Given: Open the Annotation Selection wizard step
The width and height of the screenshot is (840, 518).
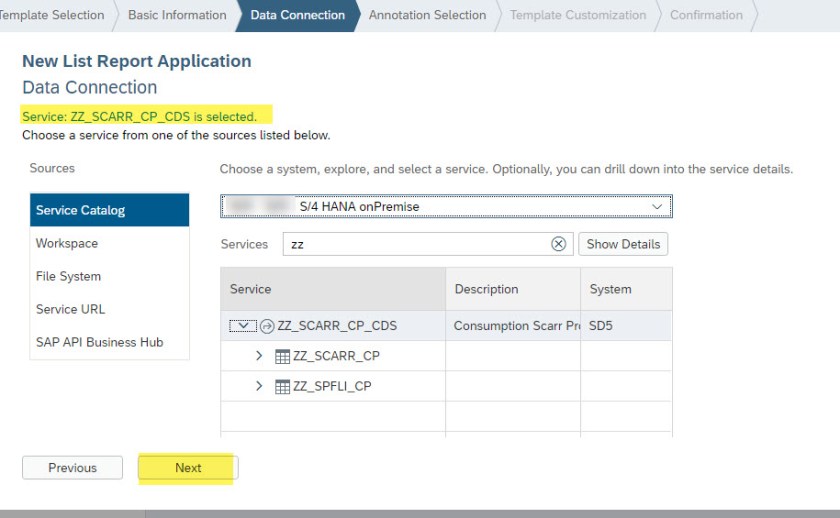Looking at the screenshot, I should click(x=427, y=15).
